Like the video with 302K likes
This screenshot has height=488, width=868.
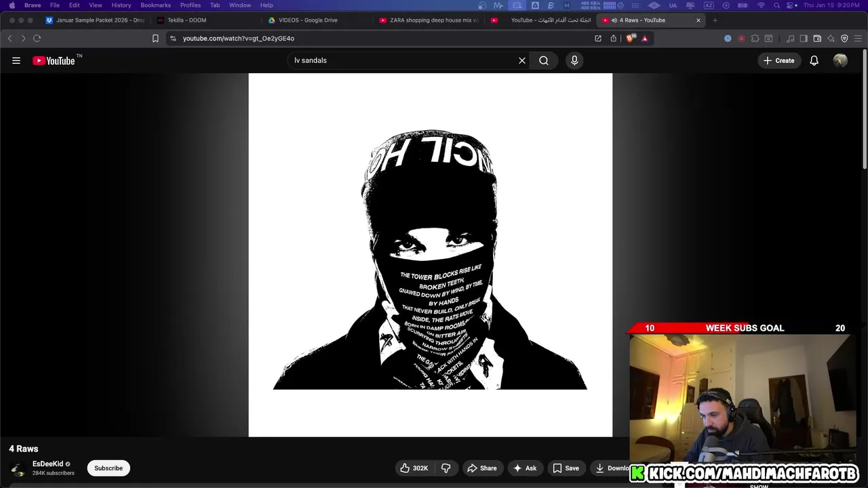point(414,468)
